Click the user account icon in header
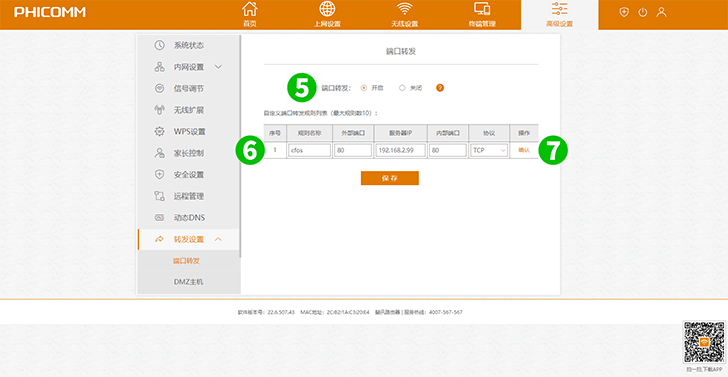The height and width of the screenshot is (377, 728). pos(661,13)
